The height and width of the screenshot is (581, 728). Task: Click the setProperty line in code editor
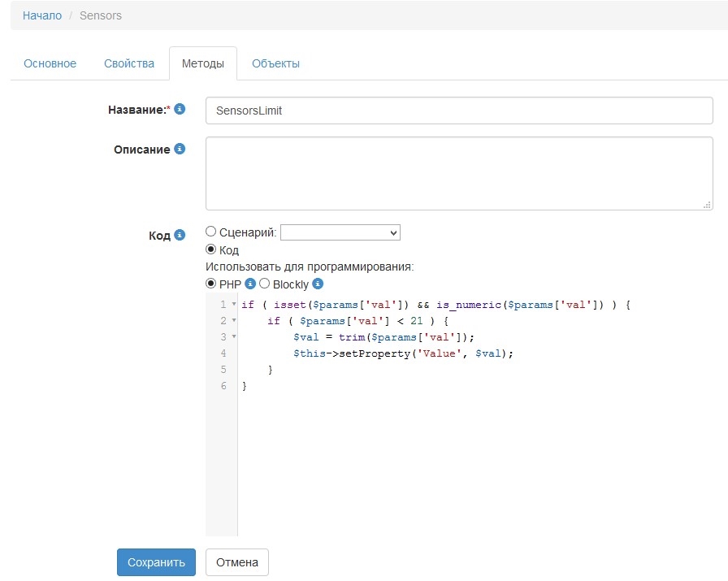[x=403, y=353]
